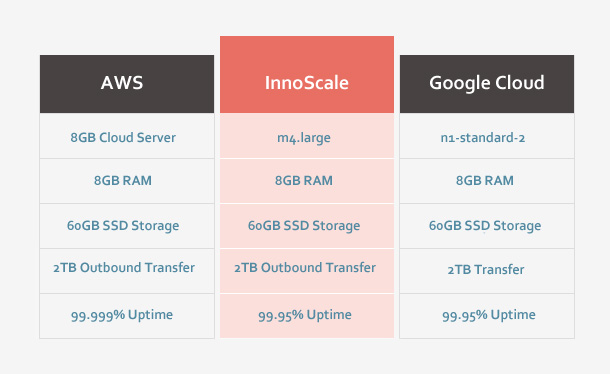Viewport: 610px width, 374px height.
Task: Select the m4.large cell
Action: (307, 136)
